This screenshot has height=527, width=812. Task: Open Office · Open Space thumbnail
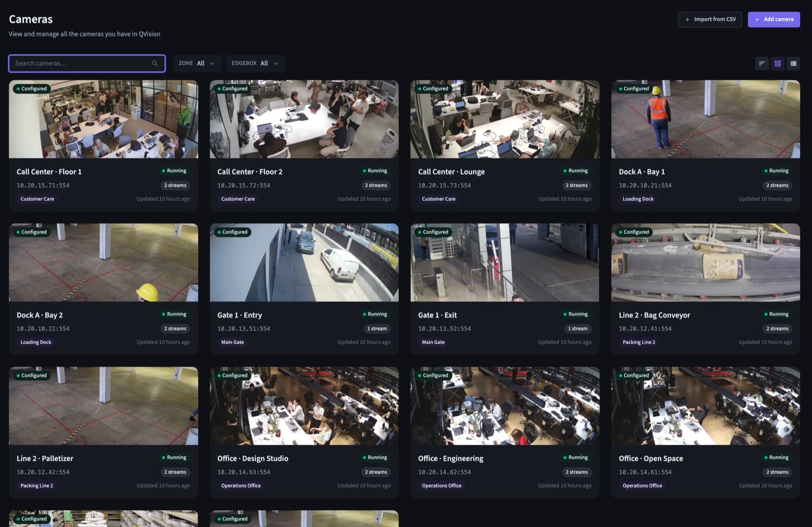click(x=705, y=406)
